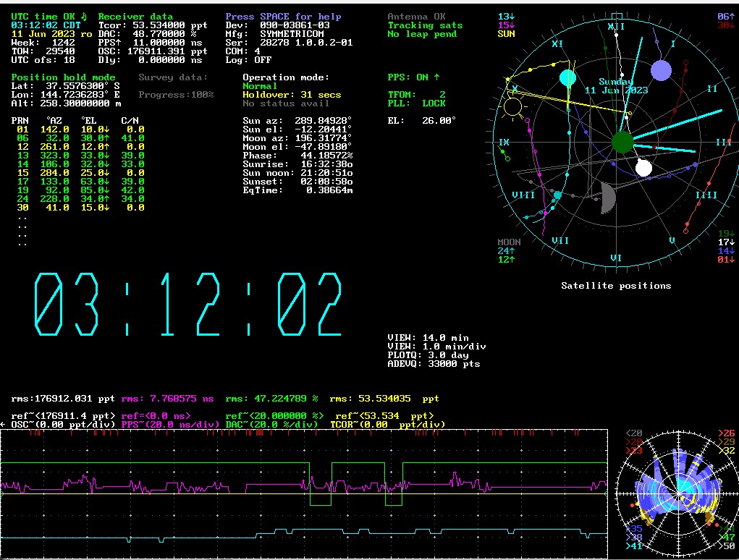The image size is (739, 560).
Task: Click the yellow sun symbol in the sky map
Action: tap(512, 107)
